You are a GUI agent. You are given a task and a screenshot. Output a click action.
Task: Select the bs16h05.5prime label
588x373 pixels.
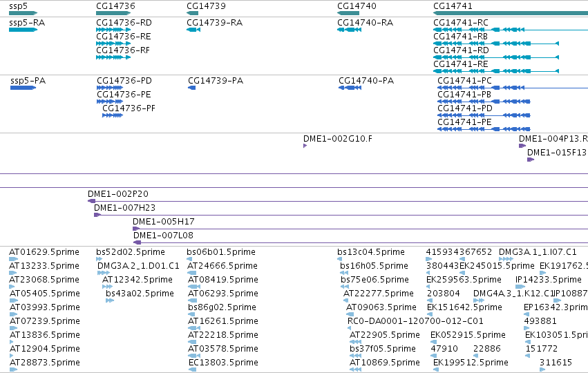(x=374, y=266)
